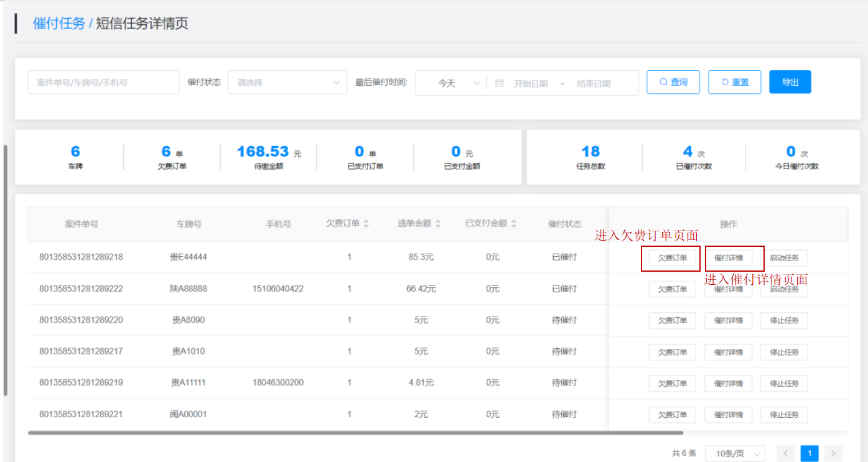This screenshot has width=868, height=462.
Task: Click 停止任务 for plate 闽A00001
Action: (783, 415)
